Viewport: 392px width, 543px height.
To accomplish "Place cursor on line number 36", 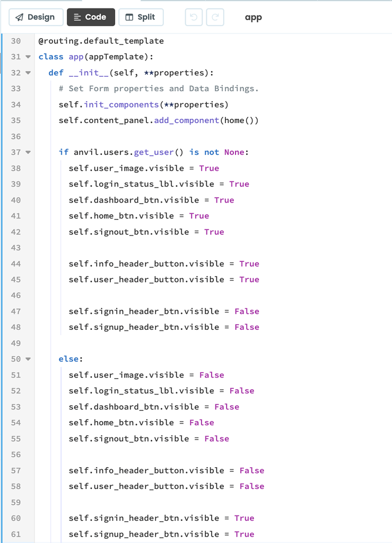I will 16,136.
